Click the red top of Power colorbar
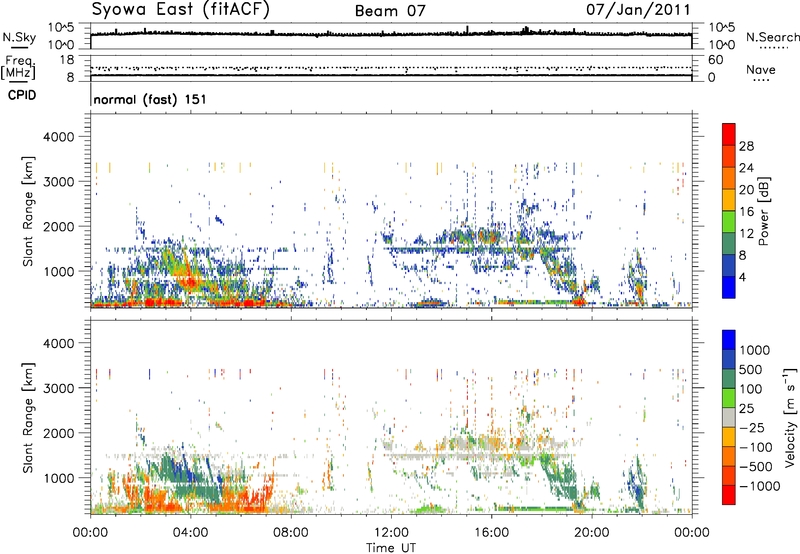The width and height of the screenshot is (800, 554). 729,134
